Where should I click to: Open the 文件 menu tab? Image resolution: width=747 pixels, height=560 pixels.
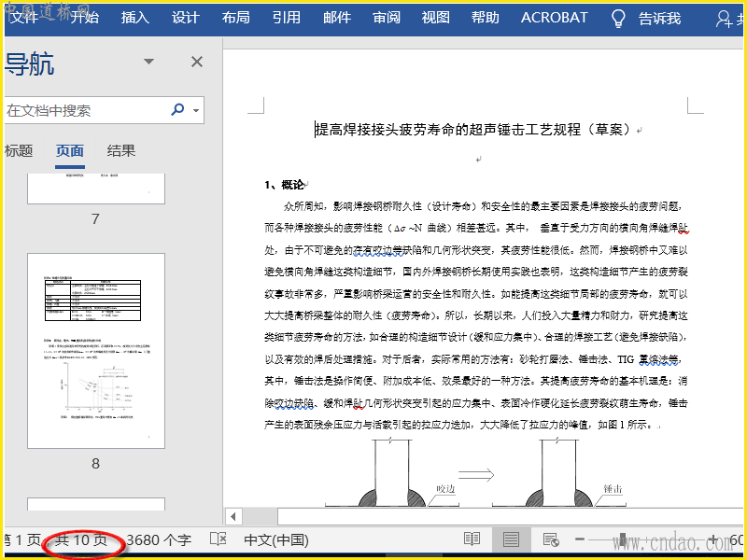tap(24, 18)
